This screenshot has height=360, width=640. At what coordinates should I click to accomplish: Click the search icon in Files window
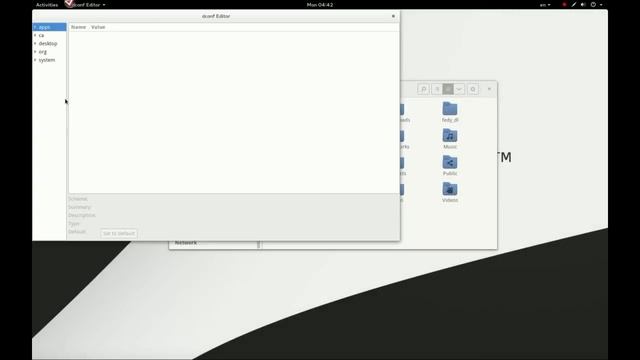tap(424, 89)
